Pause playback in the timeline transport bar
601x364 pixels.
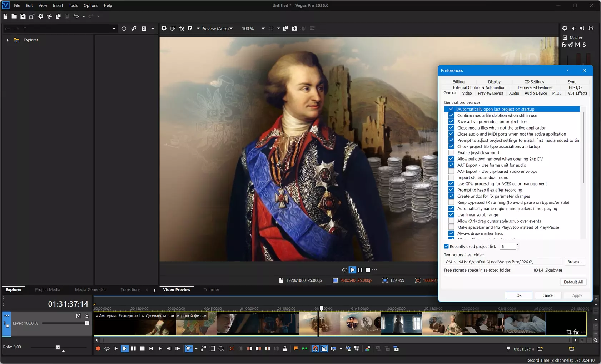click(x=133, y=349)
